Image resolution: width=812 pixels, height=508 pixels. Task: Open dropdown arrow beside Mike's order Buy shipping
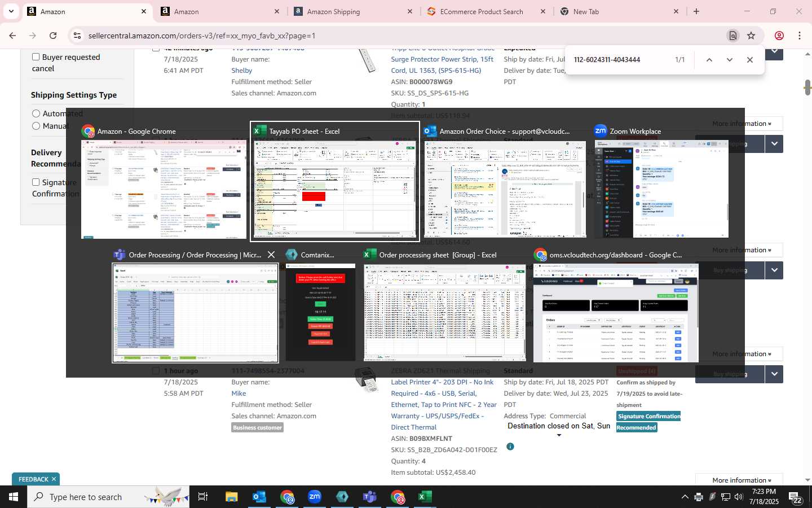tap(774, 374)
